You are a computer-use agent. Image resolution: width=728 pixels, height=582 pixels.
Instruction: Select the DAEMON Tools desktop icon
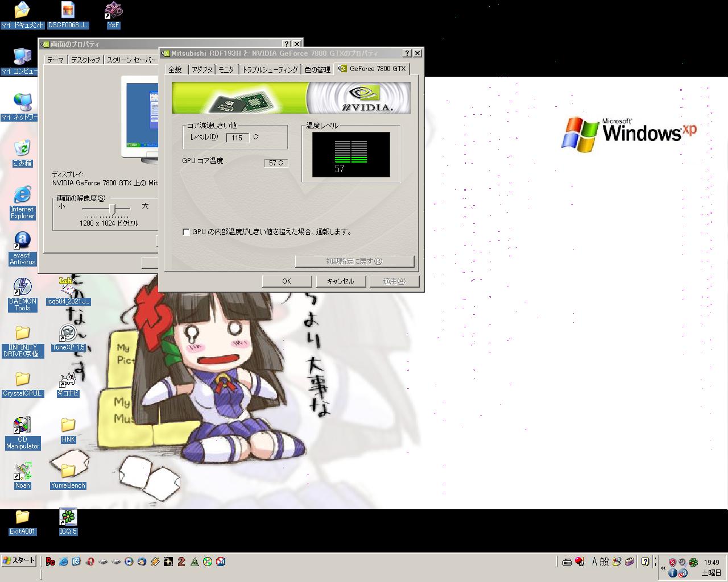coord(22,294)
